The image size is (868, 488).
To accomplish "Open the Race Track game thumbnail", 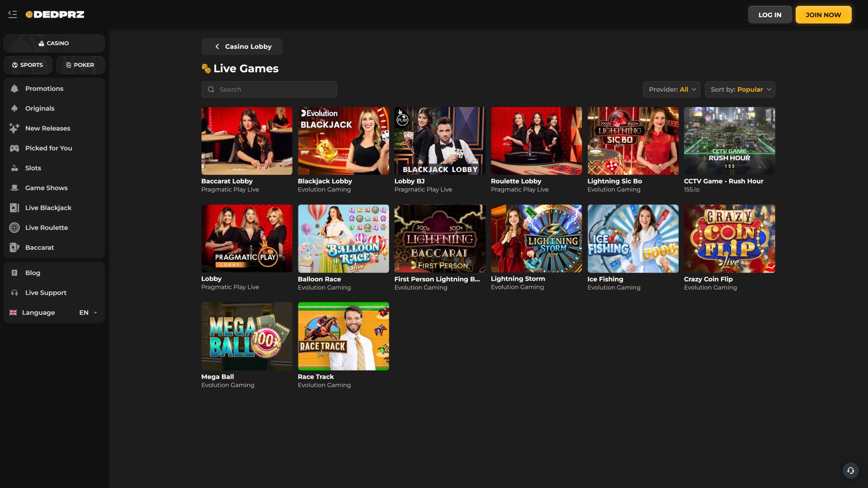I will click(x=344, y=336).
